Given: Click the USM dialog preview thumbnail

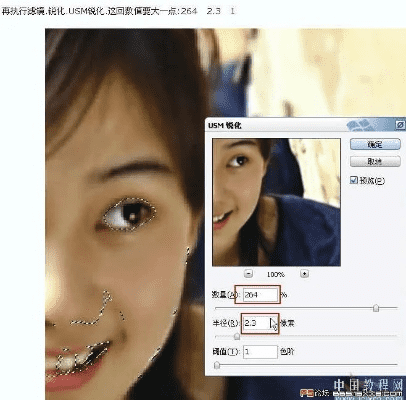Looking at the screenshot, I should pos(276,202).
